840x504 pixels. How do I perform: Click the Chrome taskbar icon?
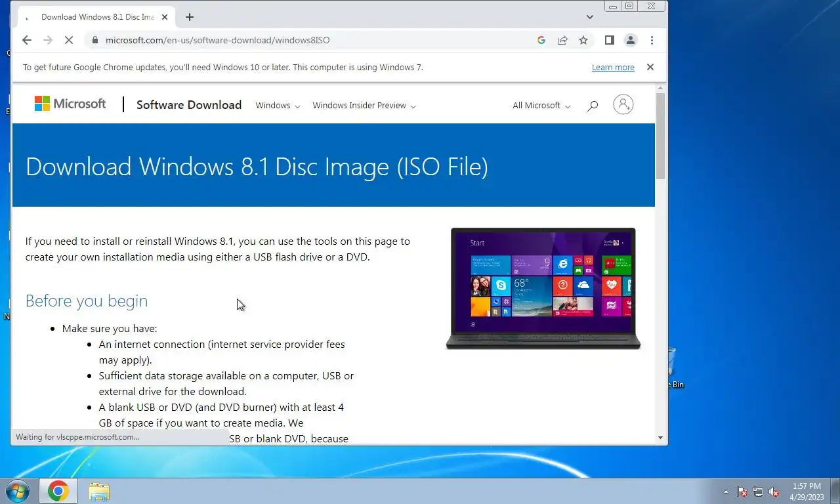(x=58, y=491)
